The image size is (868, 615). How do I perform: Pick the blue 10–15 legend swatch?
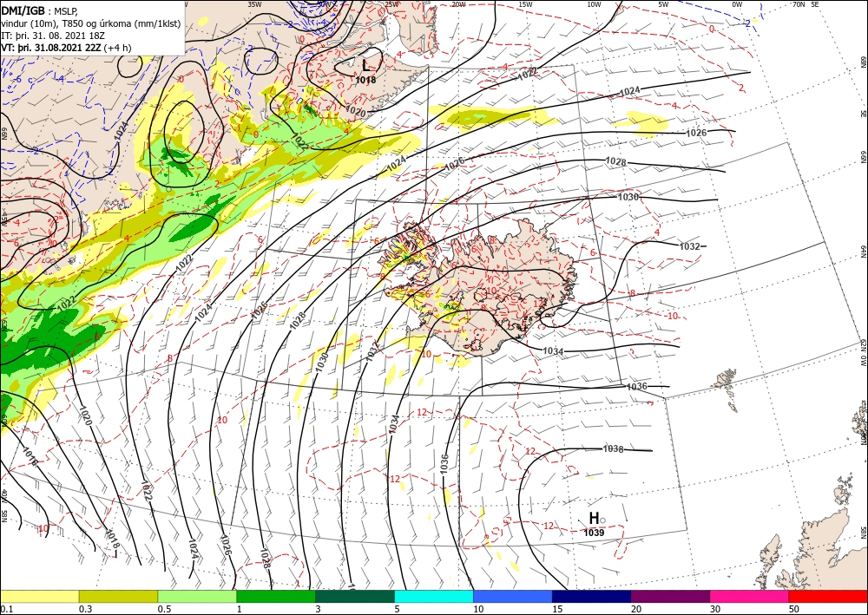pyautogui.click(x=513, y=596)
